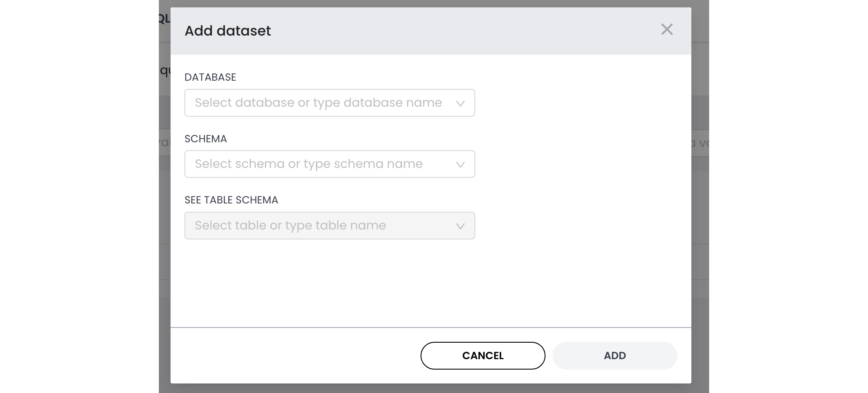This screenshot has width=868, height=393.
Task: Expand the DATABASE dropdown arrow
Action: (x=460, y=103)
